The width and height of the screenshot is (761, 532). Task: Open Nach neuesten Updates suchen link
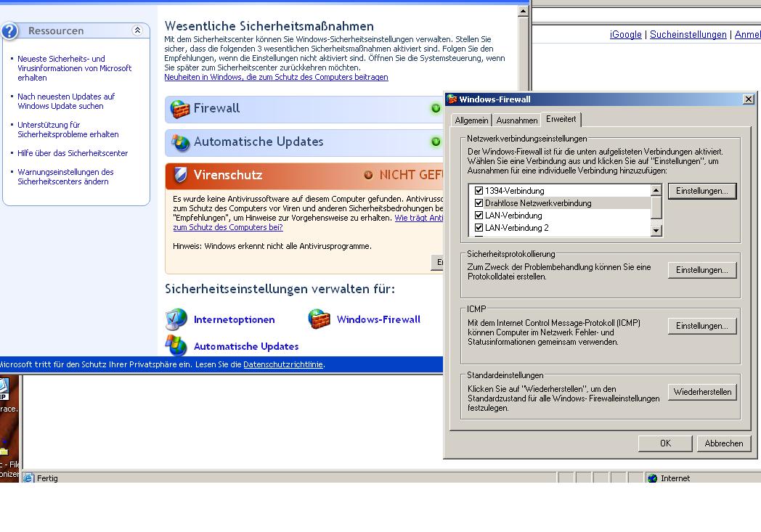click(66, 101)
